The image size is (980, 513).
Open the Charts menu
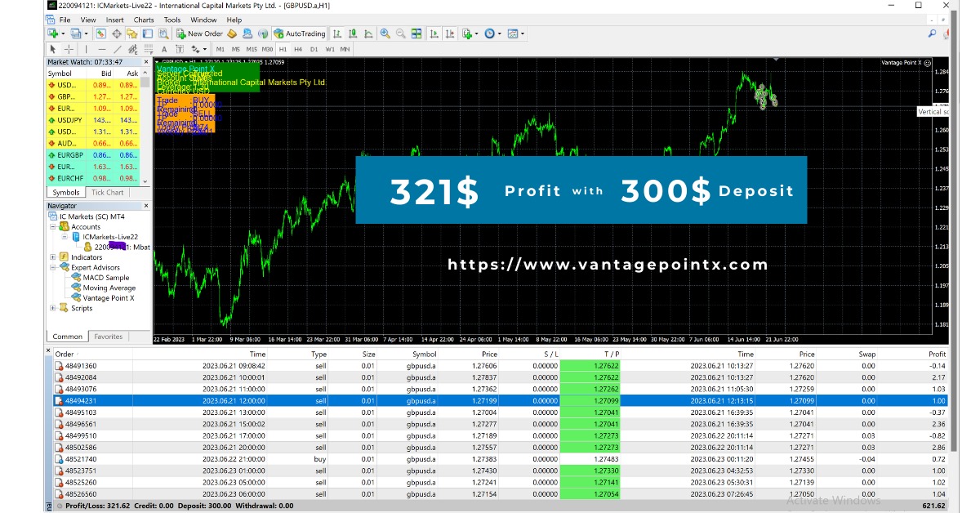(143, 20)
